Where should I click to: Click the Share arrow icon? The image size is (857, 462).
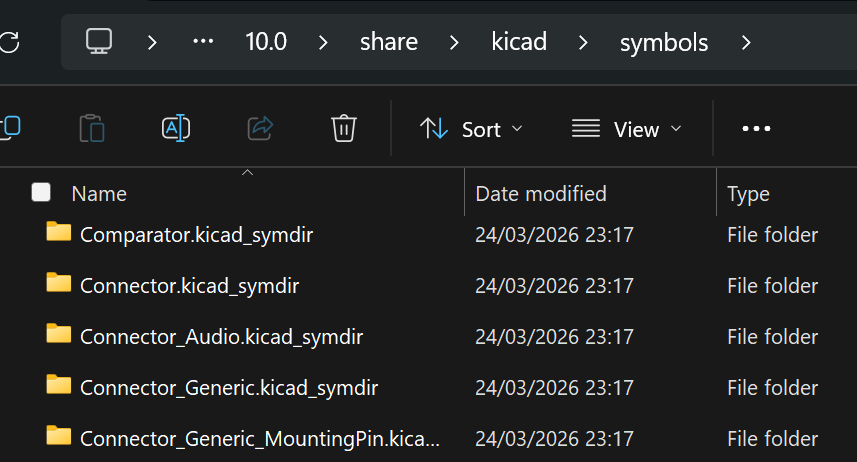(x=260, y=128)
